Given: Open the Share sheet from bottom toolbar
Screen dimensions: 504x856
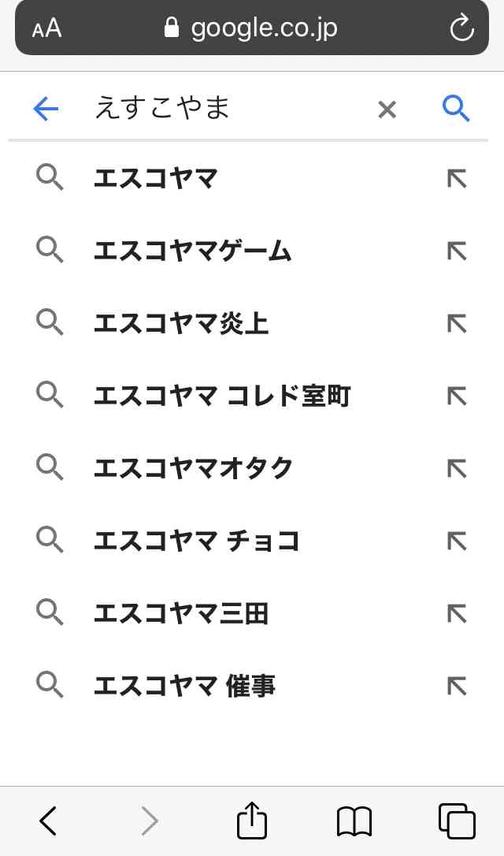Looking at the screenshot, I should tap(250, 821).
